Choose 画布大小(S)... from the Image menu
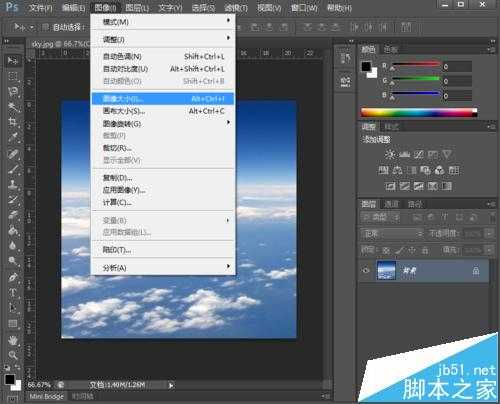The width and height of the screenshot is (500, 404). (x=163, y=111)
